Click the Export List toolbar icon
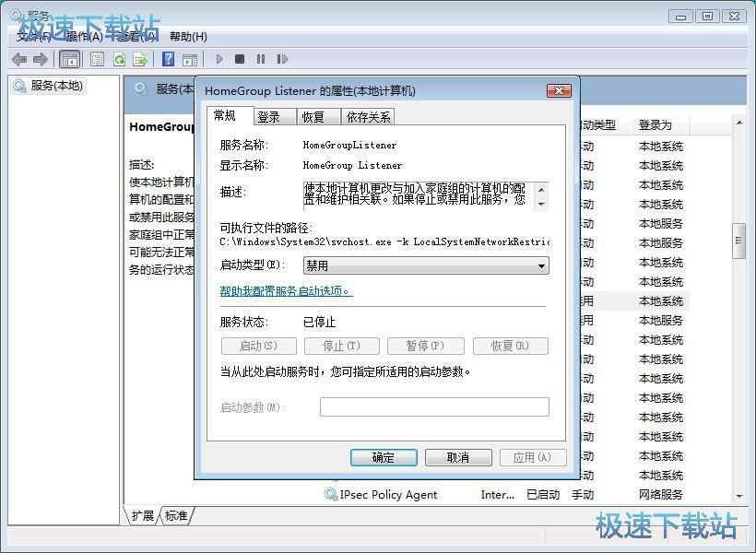The height and width of the screenshot is (553, 756). [x=140, y=59]
